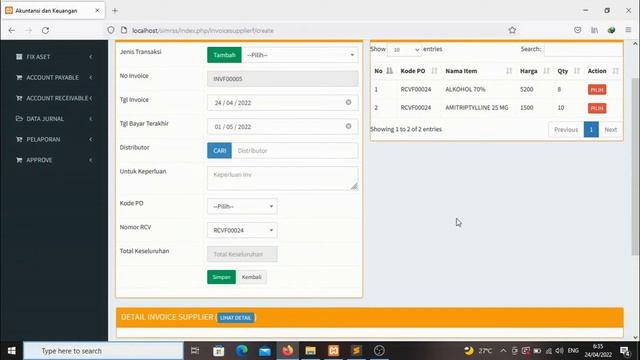Click PILIH for ALKOHOL 70% row
The image size is (640, 360).
597,90
